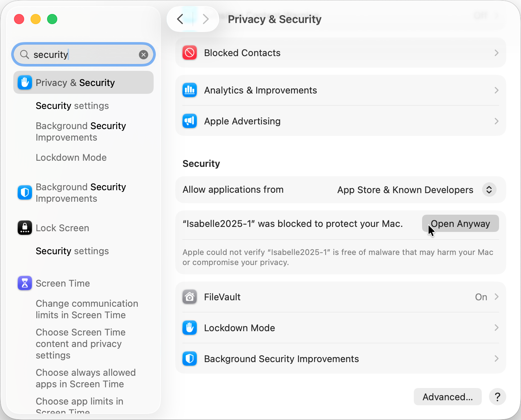Expand the FileVault row chevron
The height and width of the screenshot is (420, 521).
click(x=496, y=297)
